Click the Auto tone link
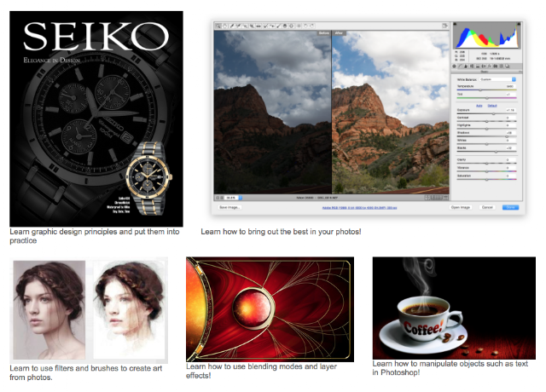The image size is (546, 392). [x=479, y=106]
